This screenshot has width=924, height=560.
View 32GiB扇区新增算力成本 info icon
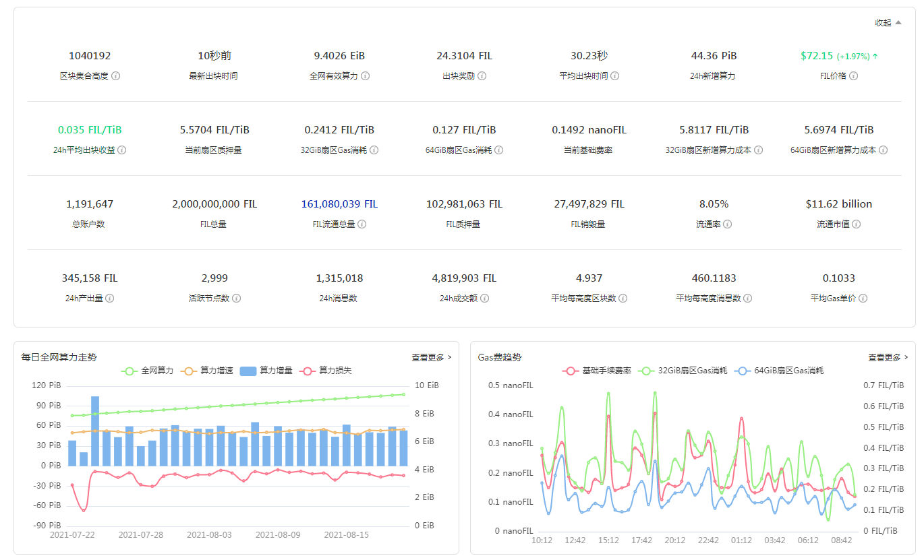pos(761,150)
